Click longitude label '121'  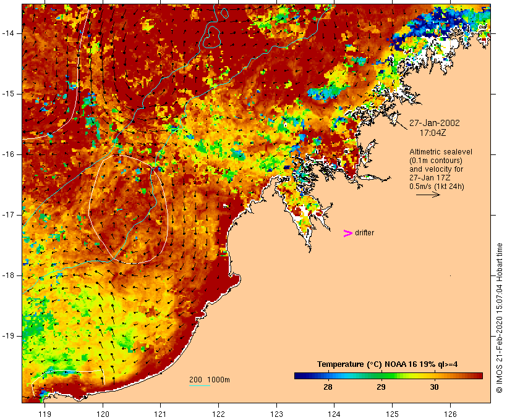coord(160,414)
